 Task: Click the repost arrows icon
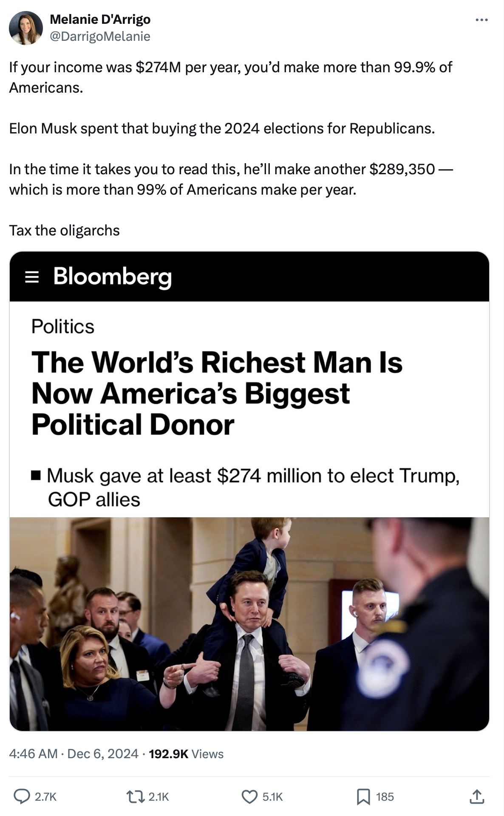pos(136,796)
